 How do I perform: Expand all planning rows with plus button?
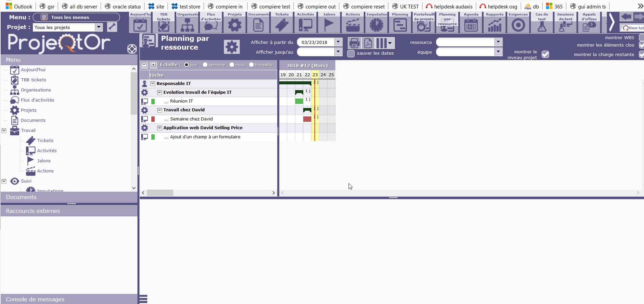(x=153, y=64)
